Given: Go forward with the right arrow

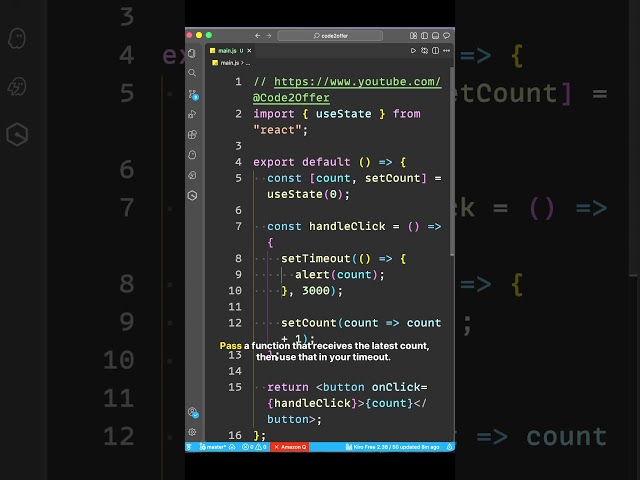Looking at the screenshot, I should click(269, 36).
